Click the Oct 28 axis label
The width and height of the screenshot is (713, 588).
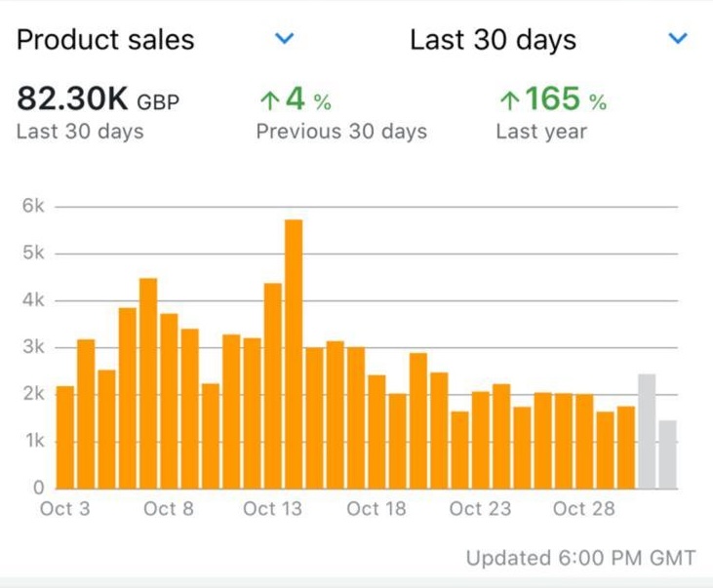[x=583, y=509]
